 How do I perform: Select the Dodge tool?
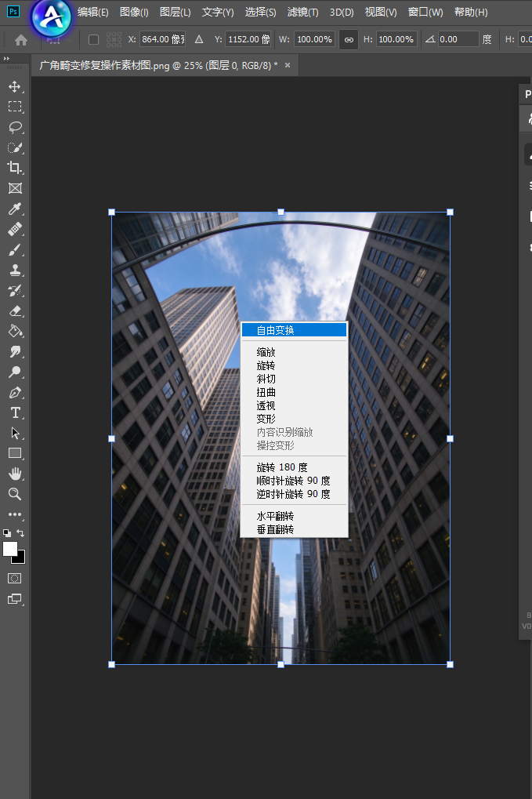pos(15,372)
